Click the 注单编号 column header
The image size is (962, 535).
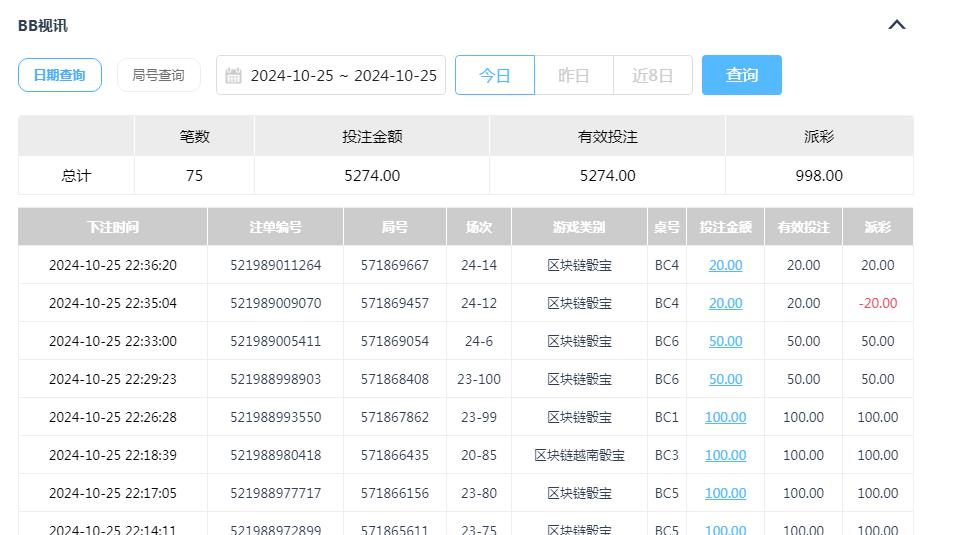pyautogui.click(x=275, y=227)
